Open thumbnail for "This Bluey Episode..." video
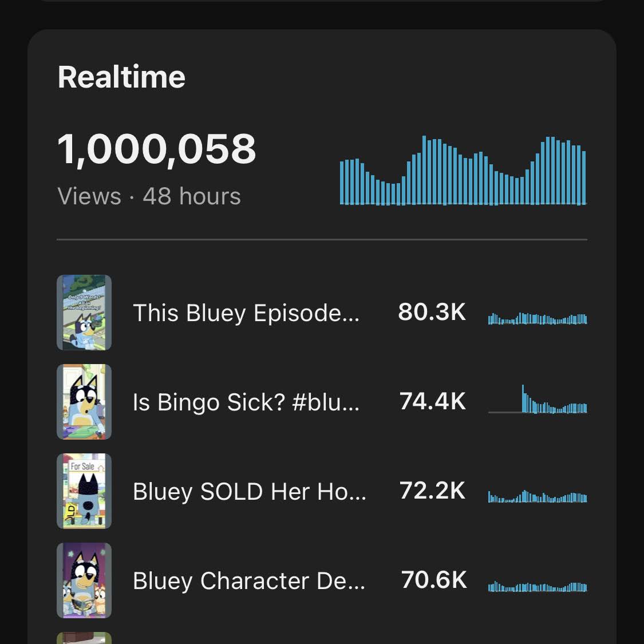 [84, 313]
